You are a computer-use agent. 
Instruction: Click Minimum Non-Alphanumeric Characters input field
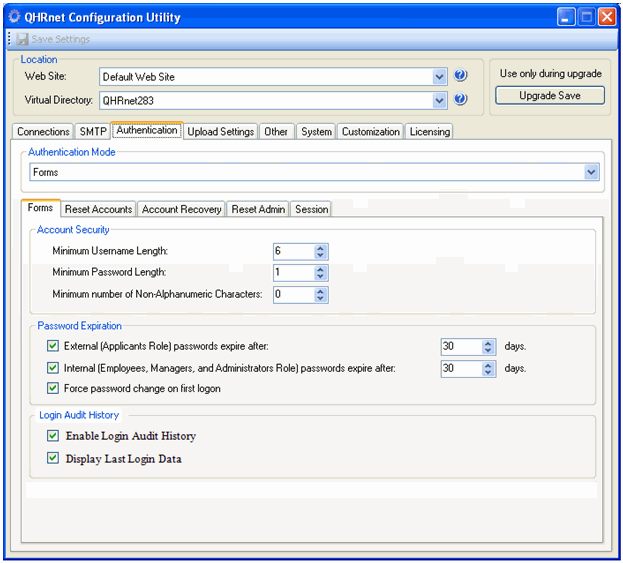293,294
